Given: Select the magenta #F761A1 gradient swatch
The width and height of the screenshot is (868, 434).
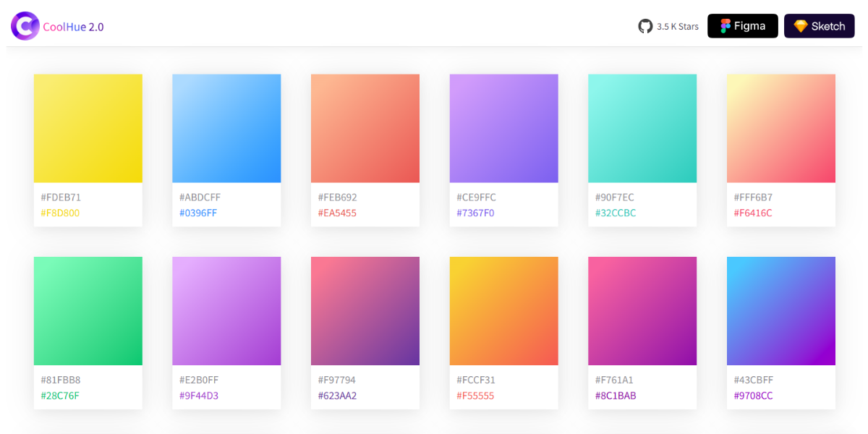Looking at the screenshot, I should [x=642, y=311].
